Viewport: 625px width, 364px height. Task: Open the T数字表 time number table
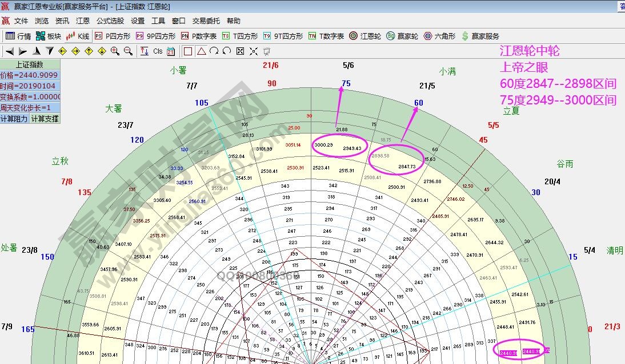(x=320, y=35)
